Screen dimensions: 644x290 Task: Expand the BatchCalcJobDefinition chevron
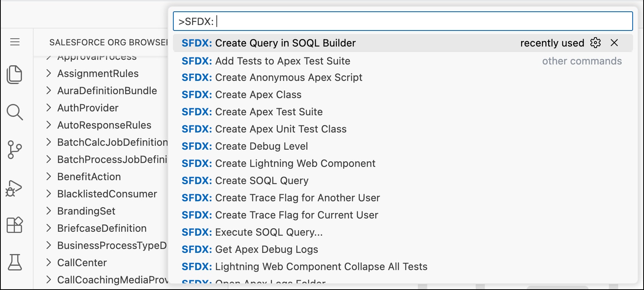coord(49,142)
